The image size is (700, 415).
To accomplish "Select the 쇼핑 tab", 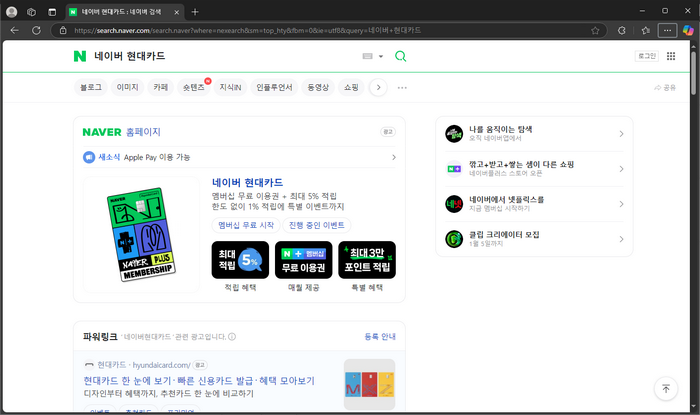I will point(351,87).
